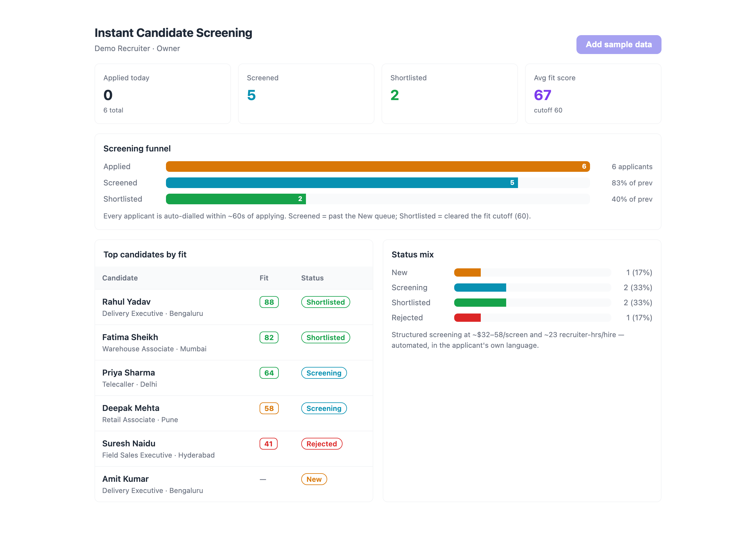Click the Rejected status pill
Image resolution: width=756 pixels, height=555 pixels.
point(322,444)
